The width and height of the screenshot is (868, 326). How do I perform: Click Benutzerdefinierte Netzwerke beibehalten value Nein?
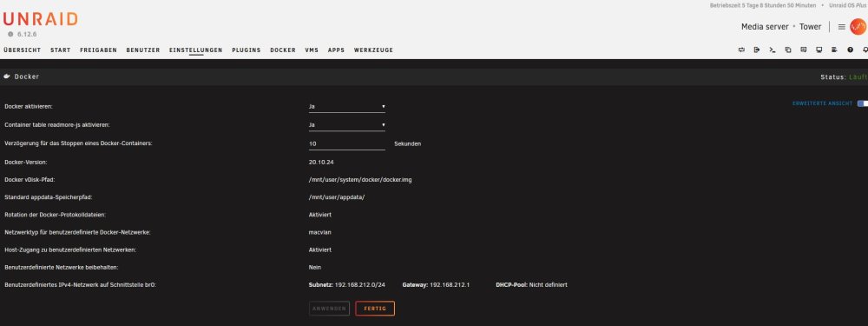pos(314,267)
